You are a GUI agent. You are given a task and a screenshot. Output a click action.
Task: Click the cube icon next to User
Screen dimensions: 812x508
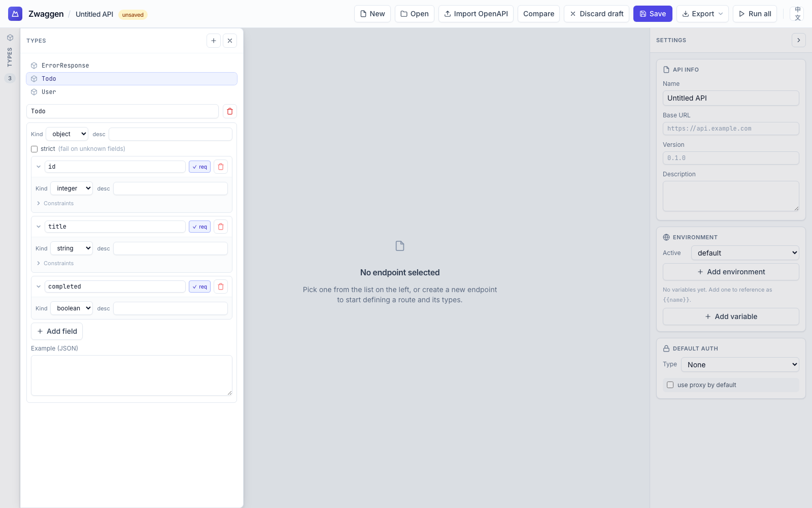click(34, 92)
